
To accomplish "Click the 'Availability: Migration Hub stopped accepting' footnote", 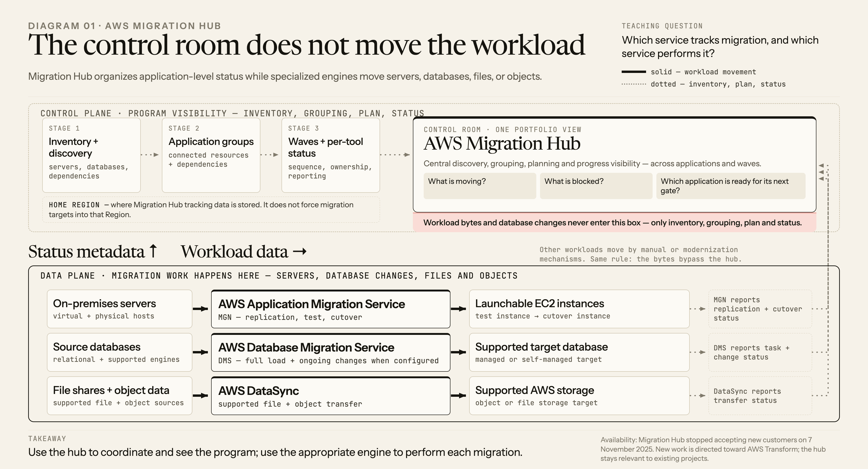I will coord(713,449).
